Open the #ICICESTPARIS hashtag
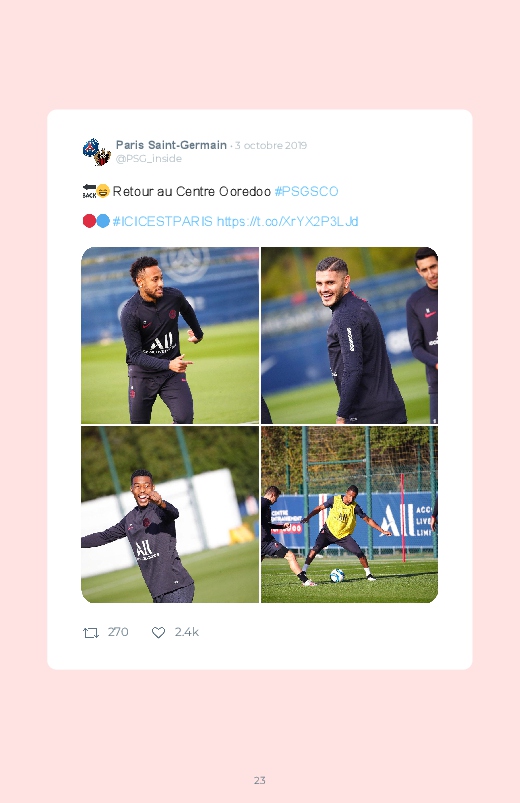The width and height of the screenshot is (520, 803). [x=162, y=221]
